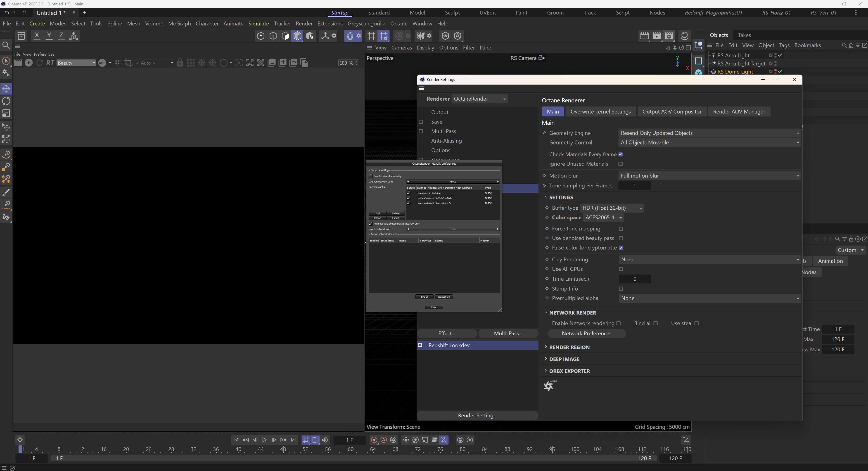
Task: Open the layout options kebab menu
Action: [x=856, y=13]
